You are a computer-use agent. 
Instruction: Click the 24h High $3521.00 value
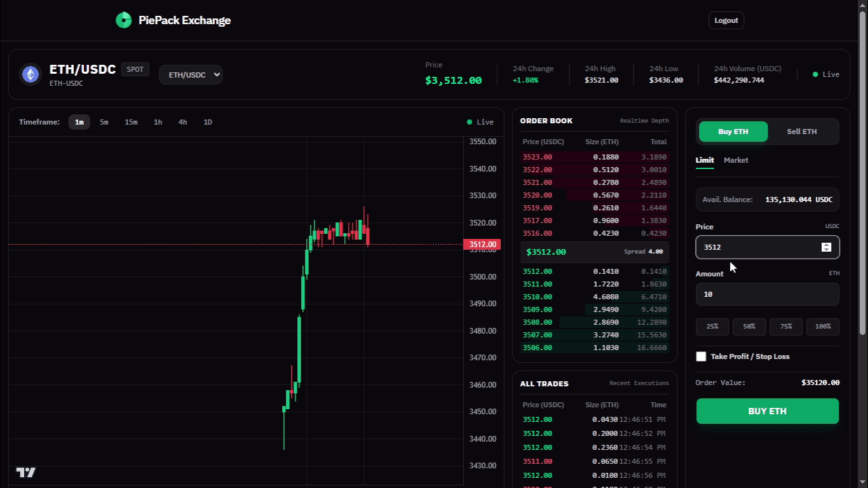coord(601,80)
